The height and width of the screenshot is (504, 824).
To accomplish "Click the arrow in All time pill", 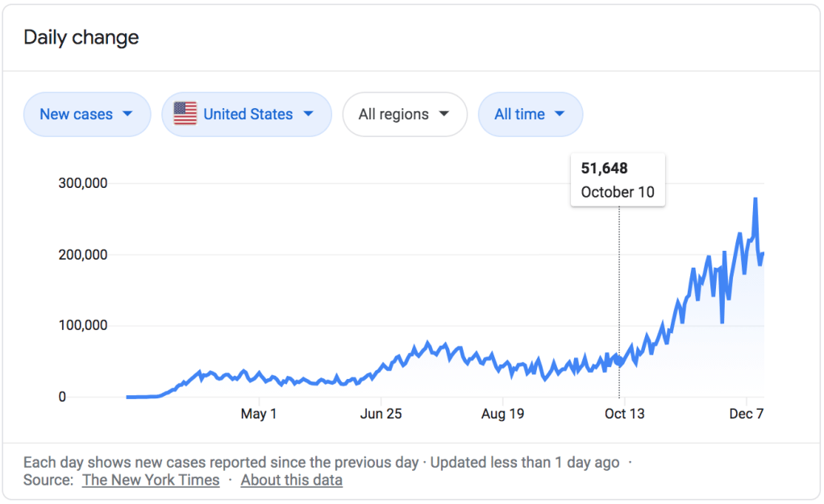I will point(560,114).
